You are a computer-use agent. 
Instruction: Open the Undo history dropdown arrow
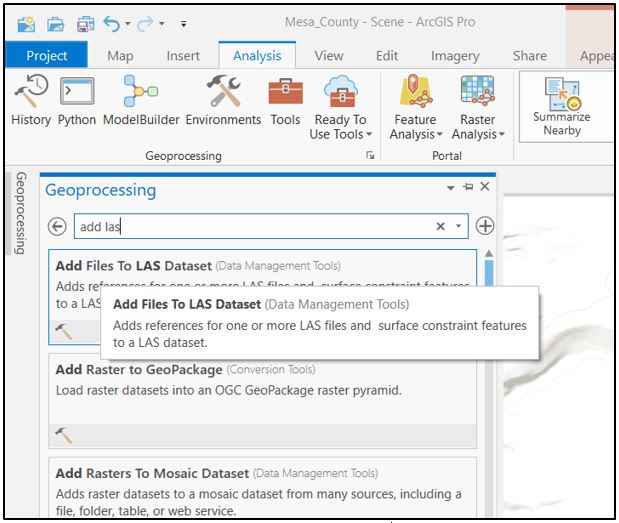point(128,24)
